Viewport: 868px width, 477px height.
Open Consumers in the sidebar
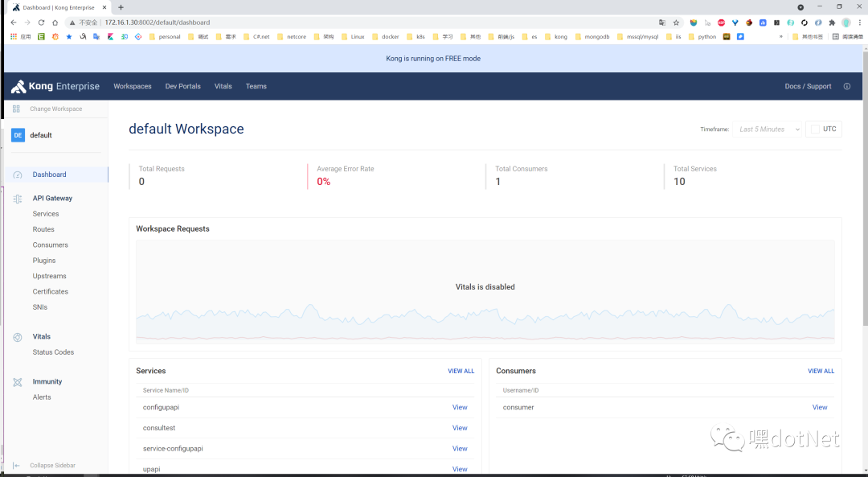click(x=51, y=245)
